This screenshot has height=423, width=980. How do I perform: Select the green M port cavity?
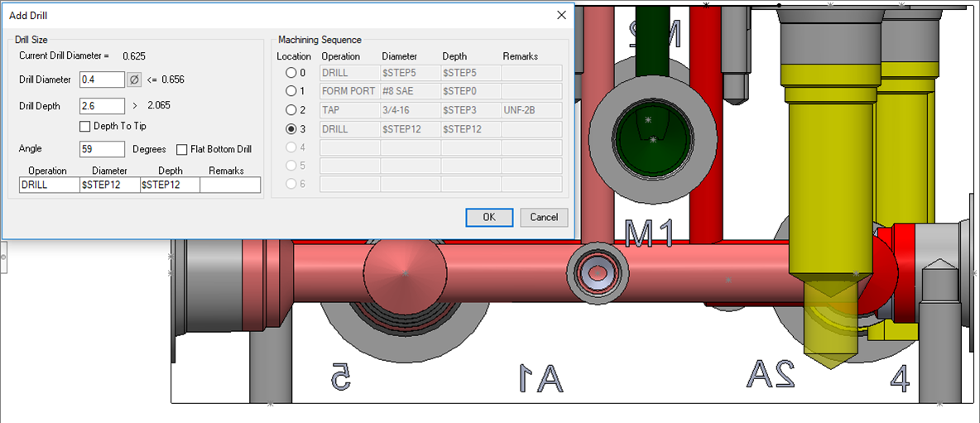[x=651, y=133]
